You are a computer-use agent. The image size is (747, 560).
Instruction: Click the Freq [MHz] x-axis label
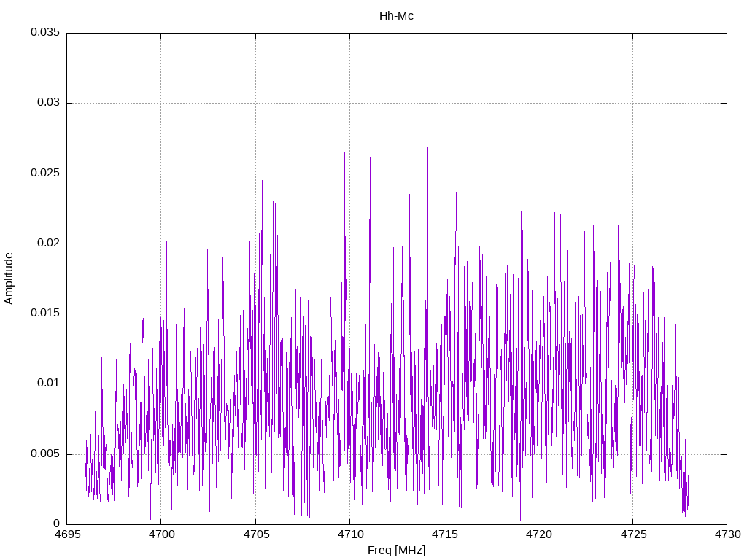point(396,551)
